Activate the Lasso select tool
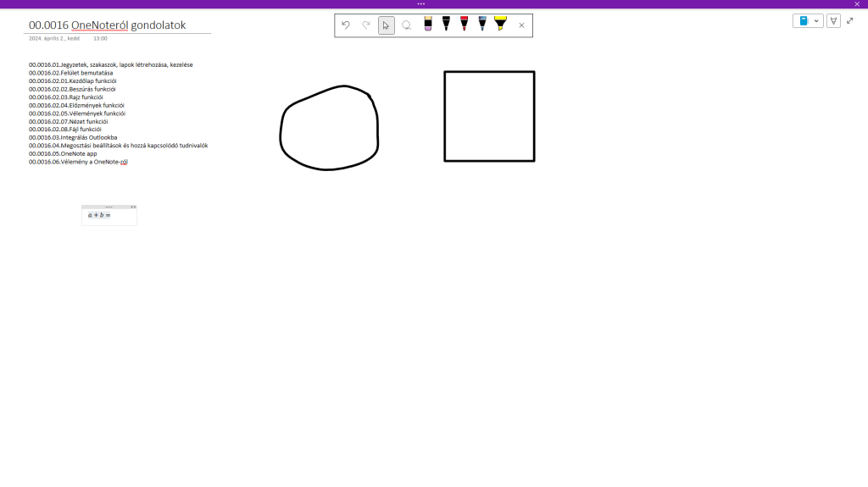 tap(407, 25)
